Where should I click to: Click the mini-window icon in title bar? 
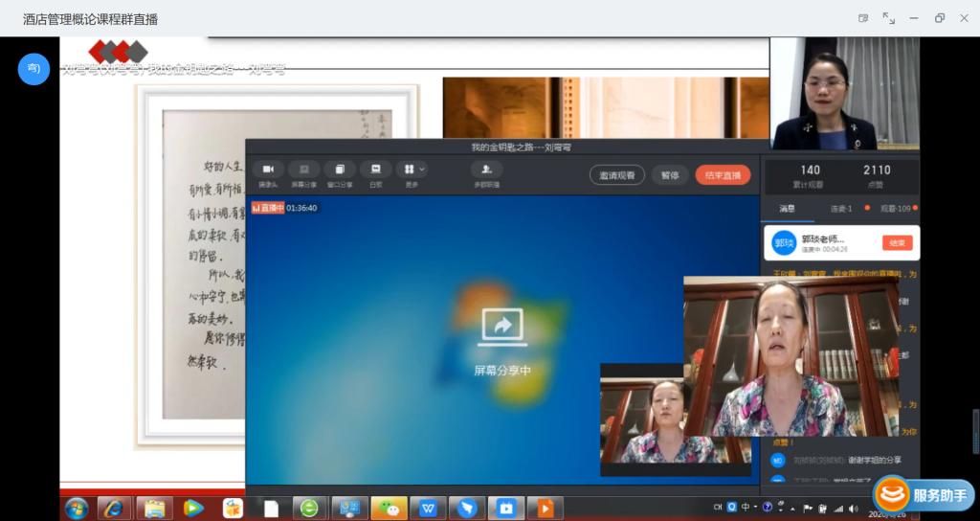[863, 18]
